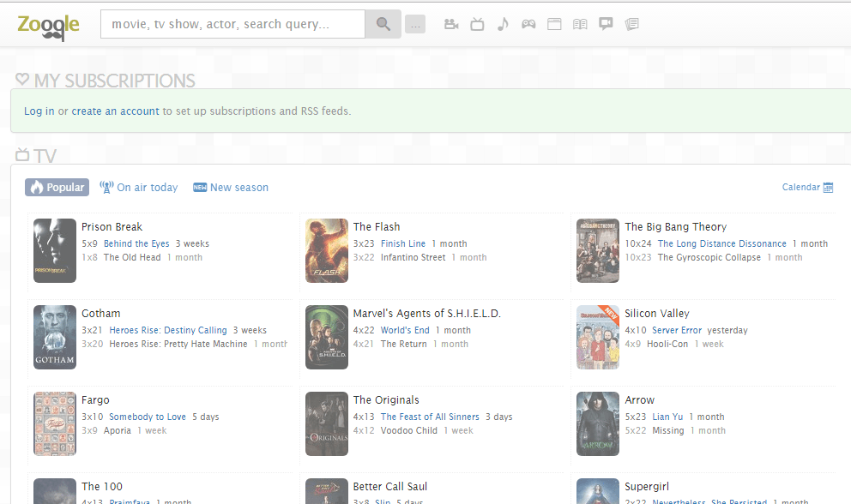Open the Movies camera category icon
Screen dimensions: 851x504
tap(451, 24)
